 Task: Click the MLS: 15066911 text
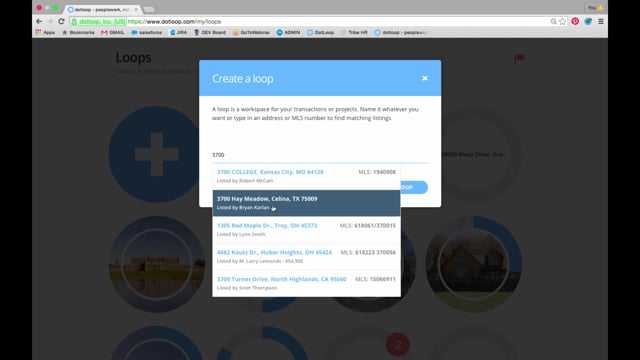pos(375,279)
